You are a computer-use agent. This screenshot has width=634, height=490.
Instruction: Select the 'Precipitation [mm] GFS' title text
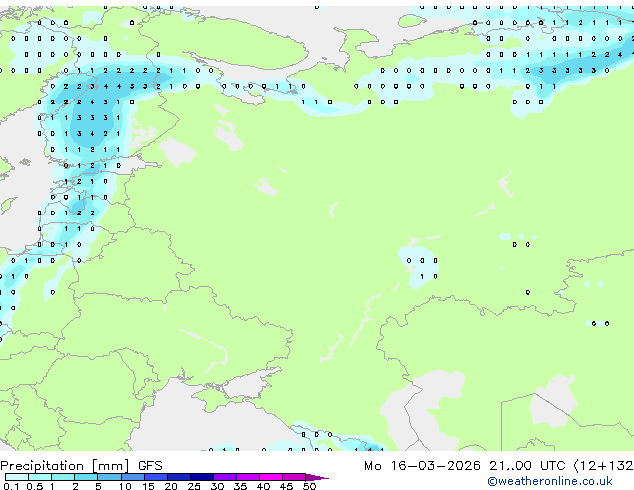pos(81,466)
